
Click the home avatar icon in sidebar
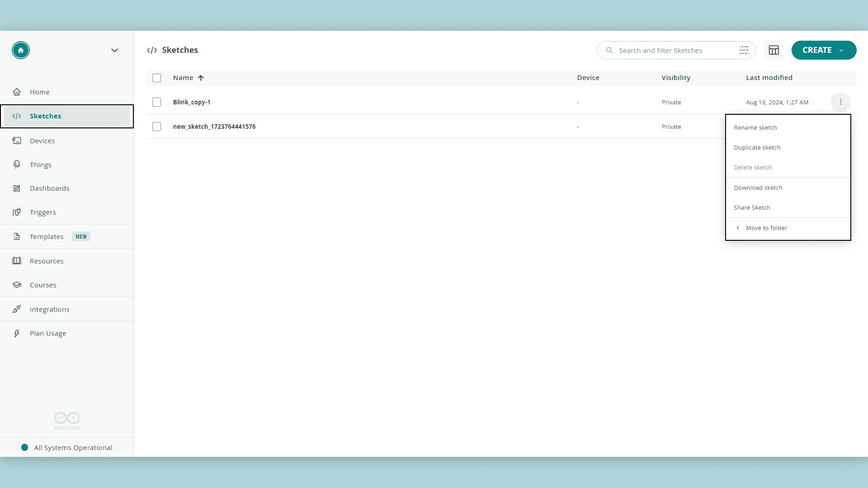click(x=21, y=50)
